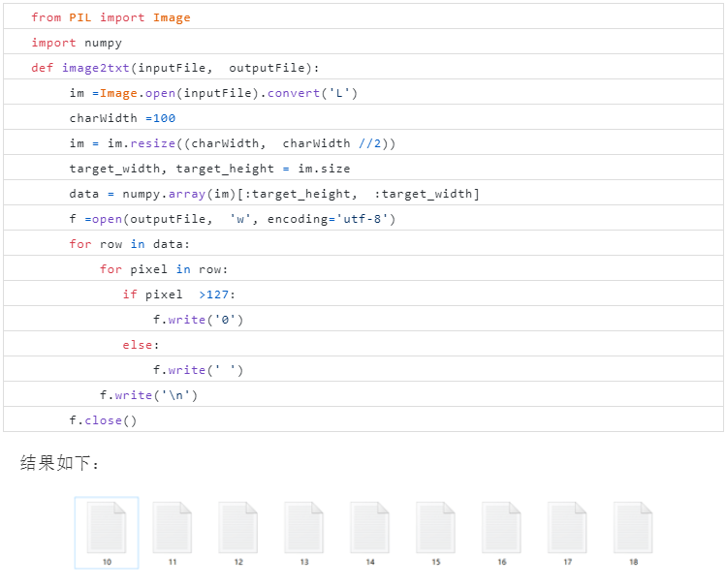Click the f.write(' ') code line

[x=363, y=369]
